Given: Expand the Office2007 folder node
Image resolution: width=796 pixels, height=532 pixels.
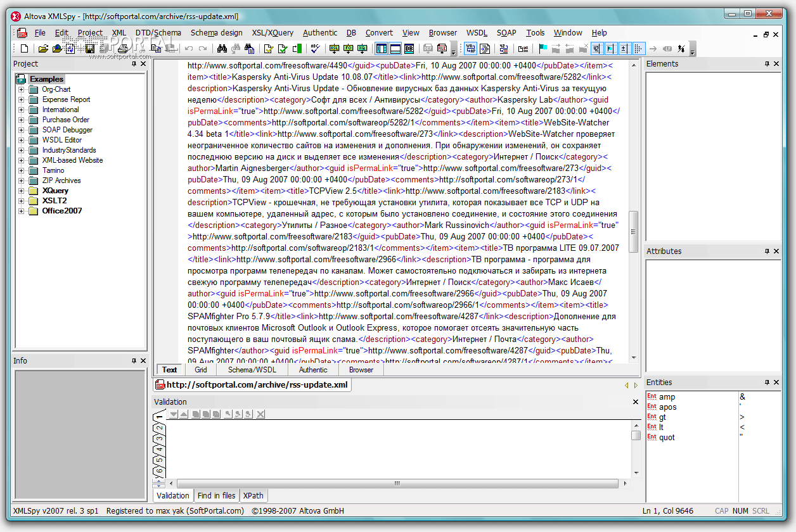Looking at the screenshot, I should point(21,211).
